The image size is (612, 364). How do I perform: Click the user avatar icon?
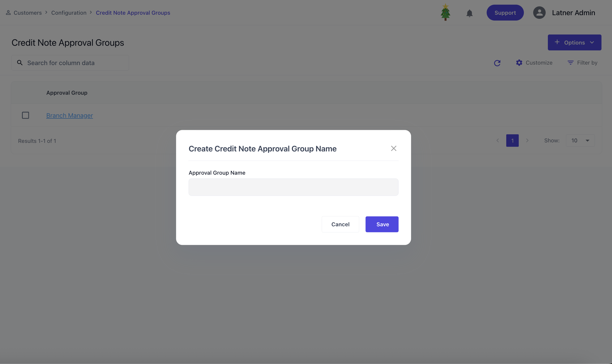[x=539, y=13]
